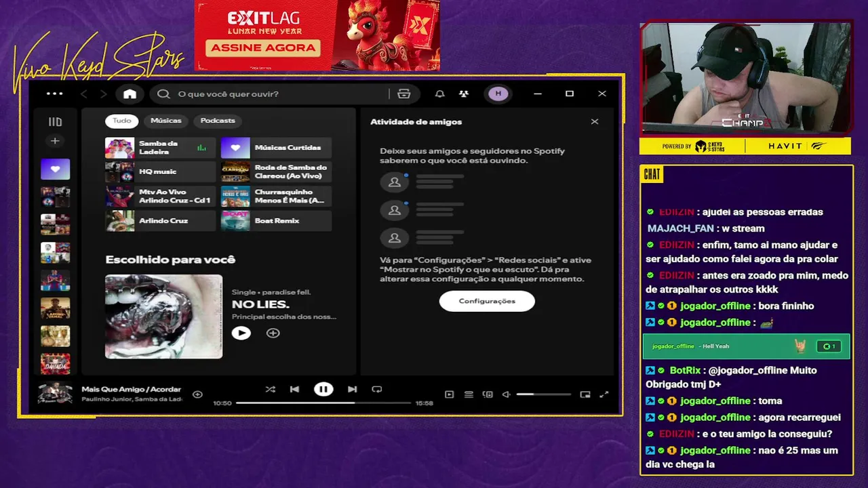Focus the 'O que você quer ouvir?' search field
This screenshot has width=868, height=488.
[271, 94]
